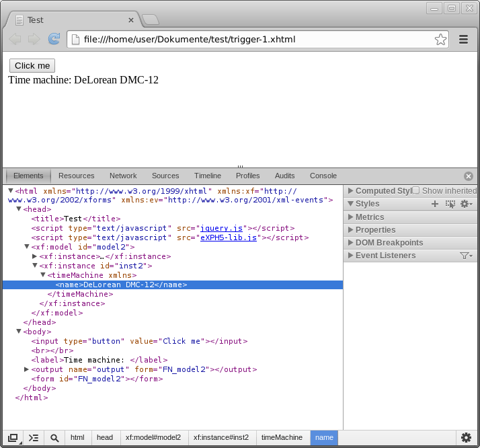Expand DOM Breakpoints section
Viewport: 480px width, 448px height.
[350, 243]
